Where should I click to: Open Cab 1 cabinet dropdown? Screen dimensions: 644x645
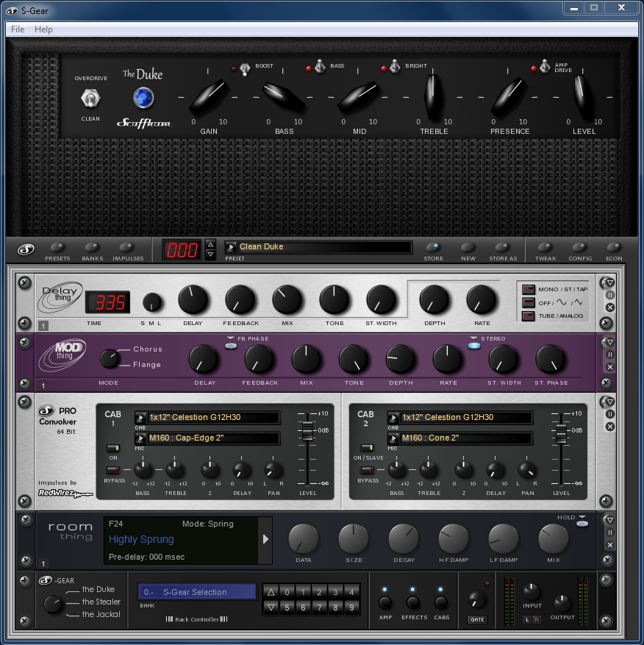[x=140, y=418]
